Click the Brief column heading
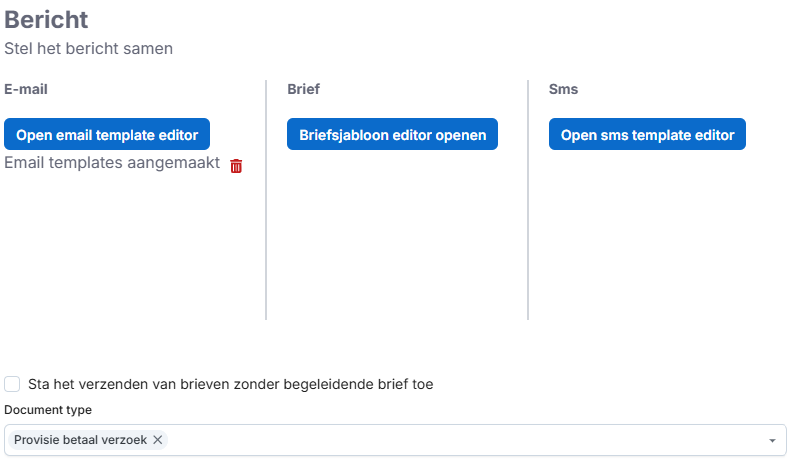 click(304, 89)
